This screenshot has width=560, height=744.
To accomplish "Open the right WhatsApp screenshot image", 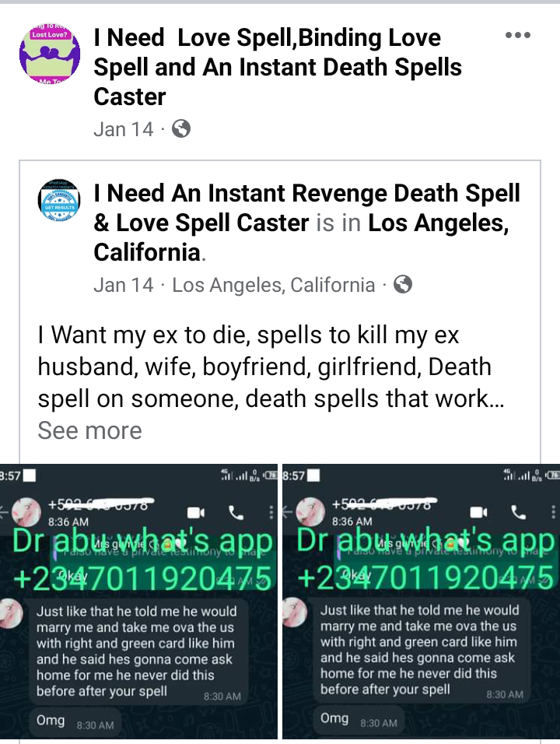I will click(x=422, y=602).
